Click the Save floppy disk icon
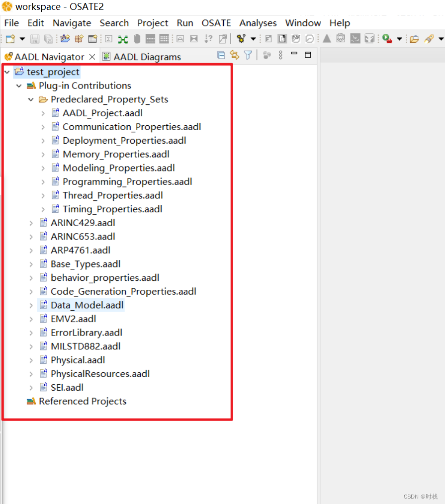The width and height of the screenshot is (445, 504). tap(35, 39)
